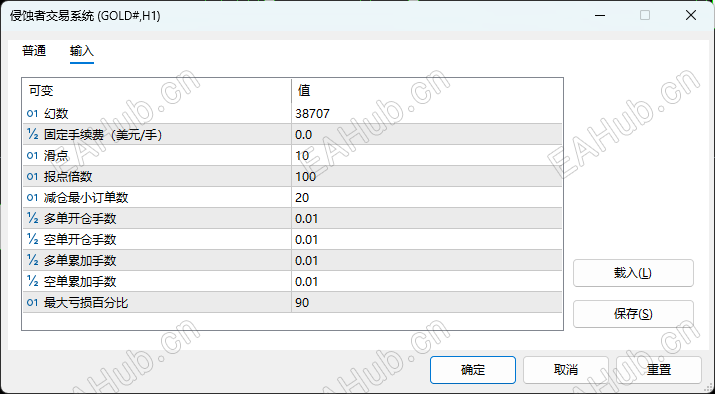Select the 滑点 value 10
The width and height of the screenshot is (715, 394).
tap(302, 156)
